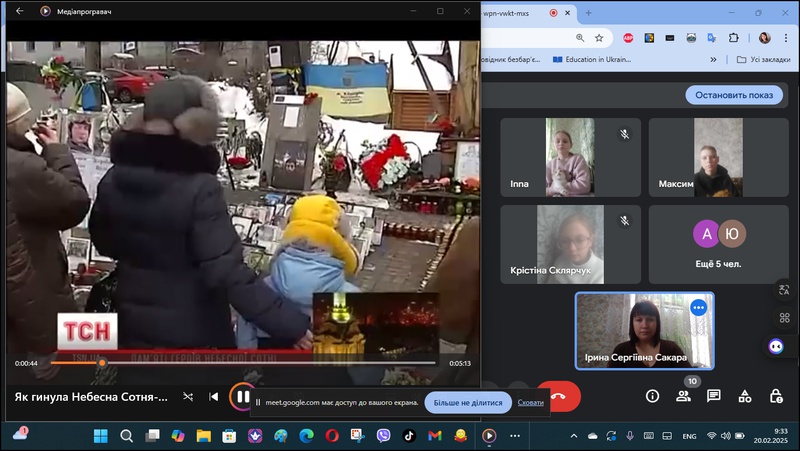This screenshot has height=451, width=800.
Task: Show the participants list in Meet
Action: (x=683, y=396)
